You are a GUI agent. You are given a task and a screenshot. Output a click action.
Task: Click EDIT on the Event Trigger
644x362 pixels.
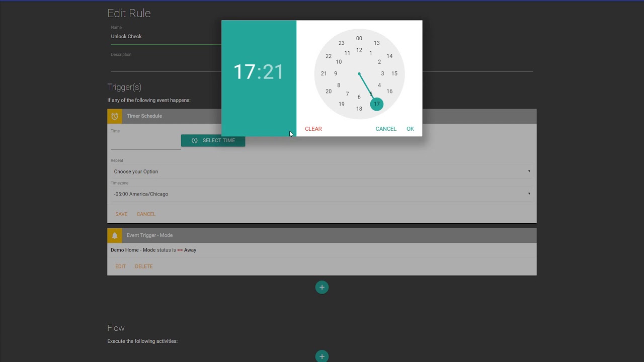[x=120, y=266]
